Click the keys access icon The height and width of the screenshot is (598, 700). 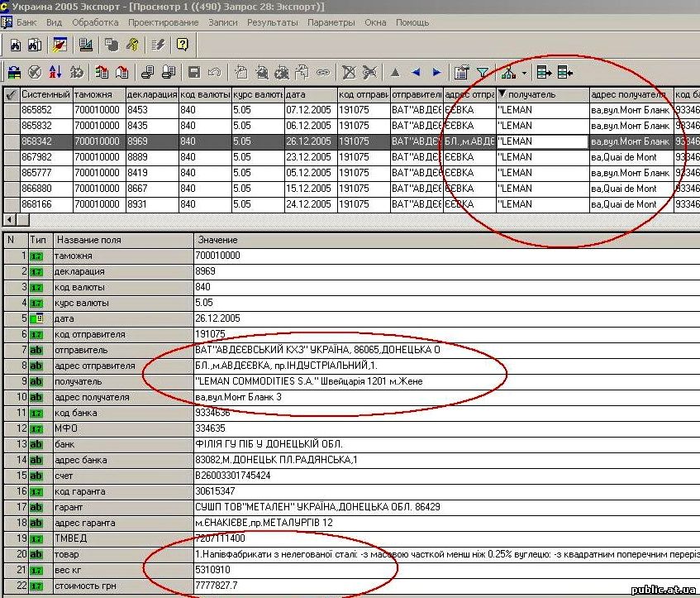coord(132,45)
